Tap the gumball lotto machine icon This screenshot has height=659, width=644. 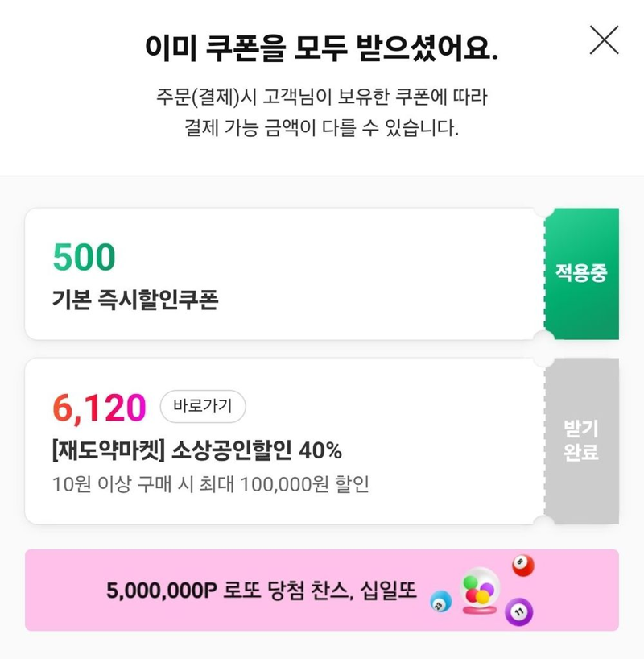tap(480, 591)
